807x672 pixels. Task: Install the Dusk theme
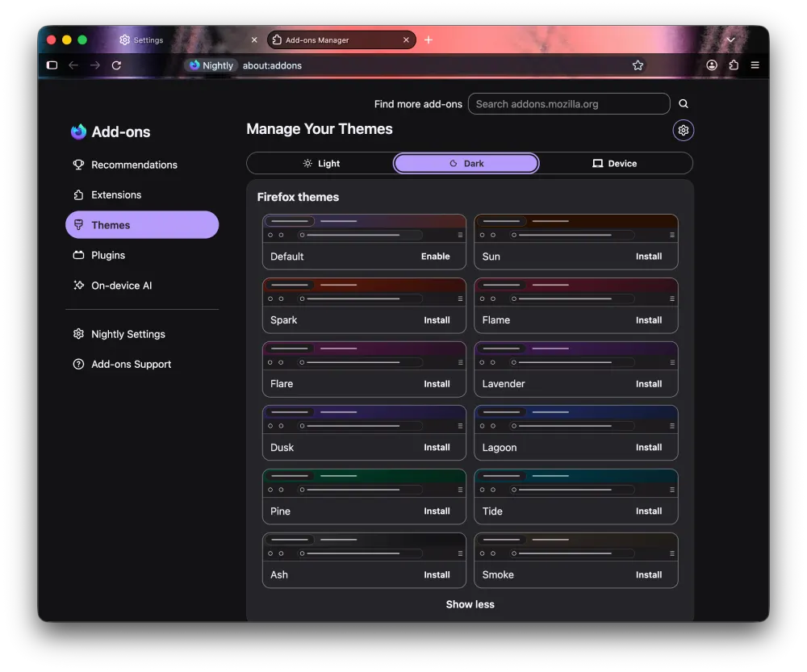(x=437, y=448)
